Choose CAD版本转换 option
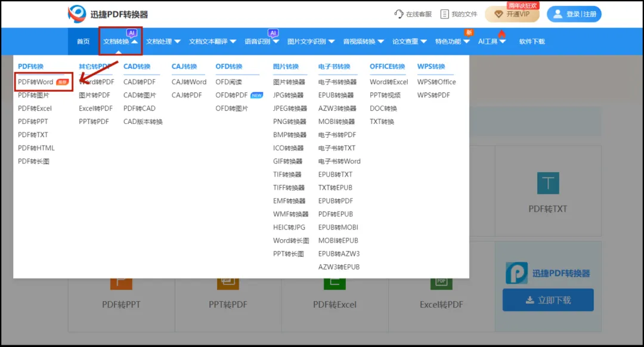The width and height of the screenshot is (644, 347). coord(143,122)
